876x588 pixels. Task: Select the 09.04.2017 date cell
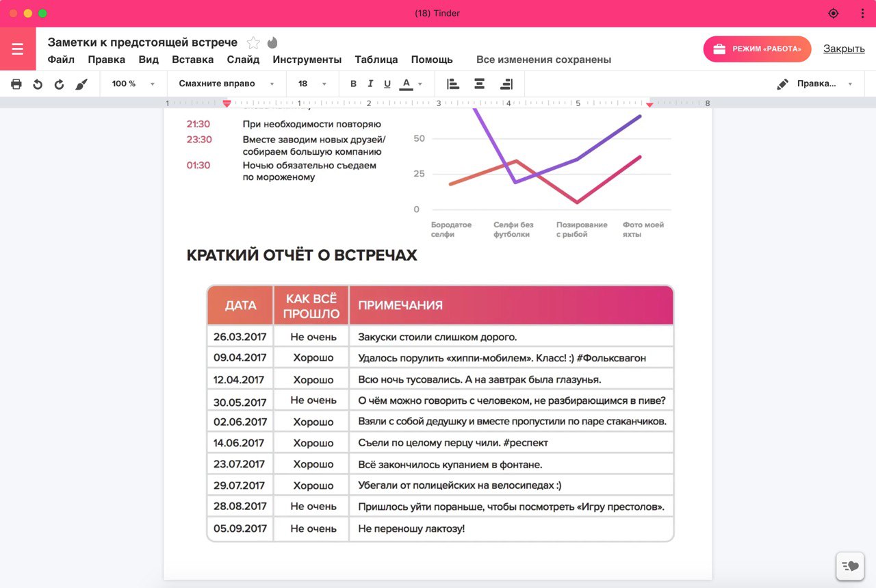240,357
